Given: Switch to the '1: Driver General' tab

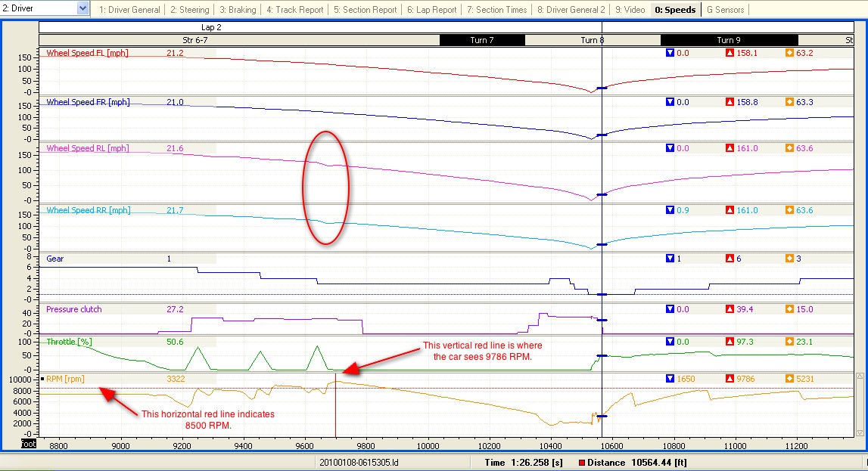Looking at the screenshot, I should tap(129, 10).
